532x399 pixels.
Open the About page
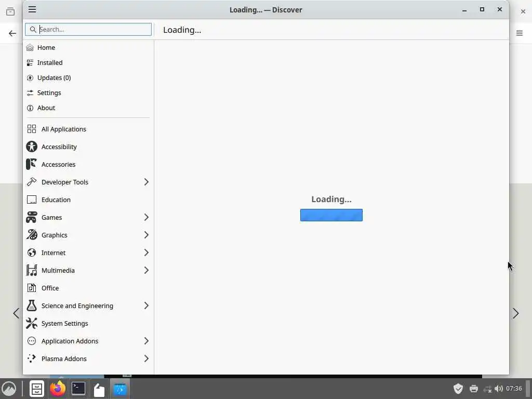tap(88, 108)
